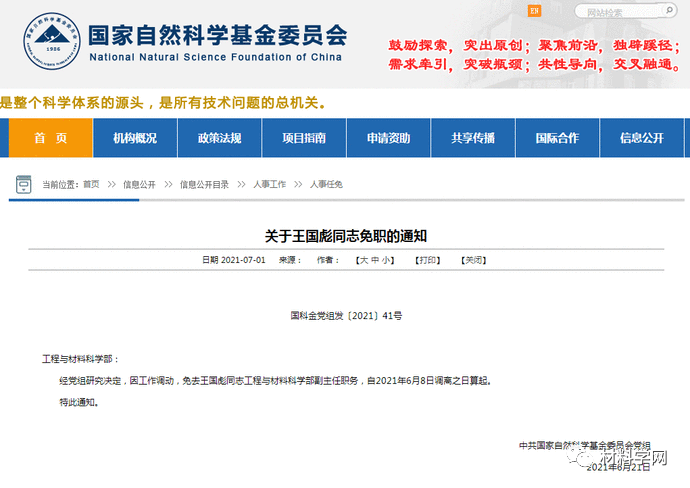Go to the 项目指南 menu
The height and width of the screenshot is (488, 690).
[303, 138]
